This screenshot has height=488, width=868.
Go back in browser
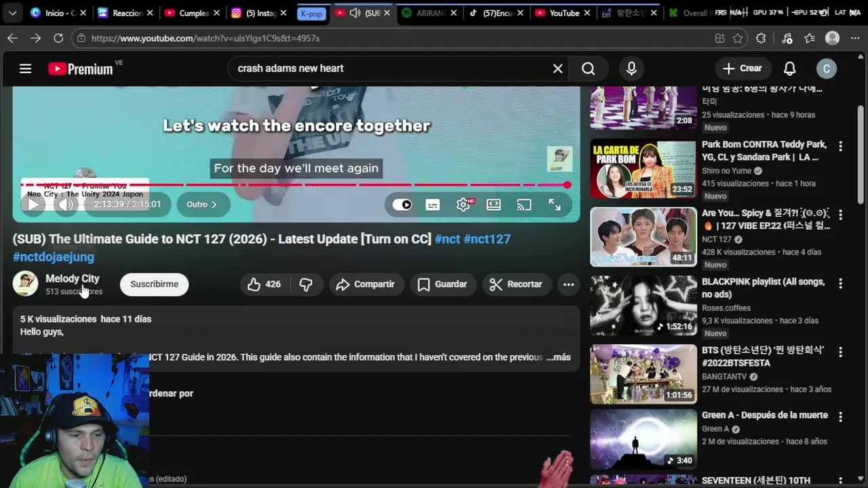(12, 38)
